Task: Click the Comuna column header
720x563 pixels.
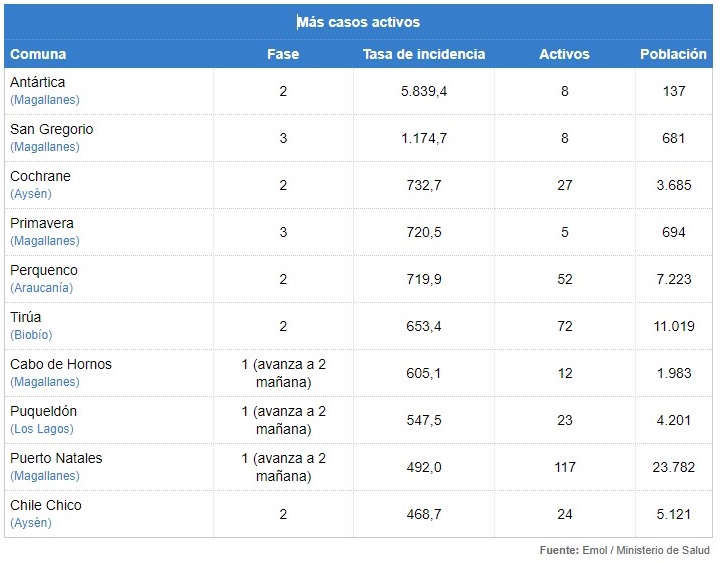Action: 38,54
